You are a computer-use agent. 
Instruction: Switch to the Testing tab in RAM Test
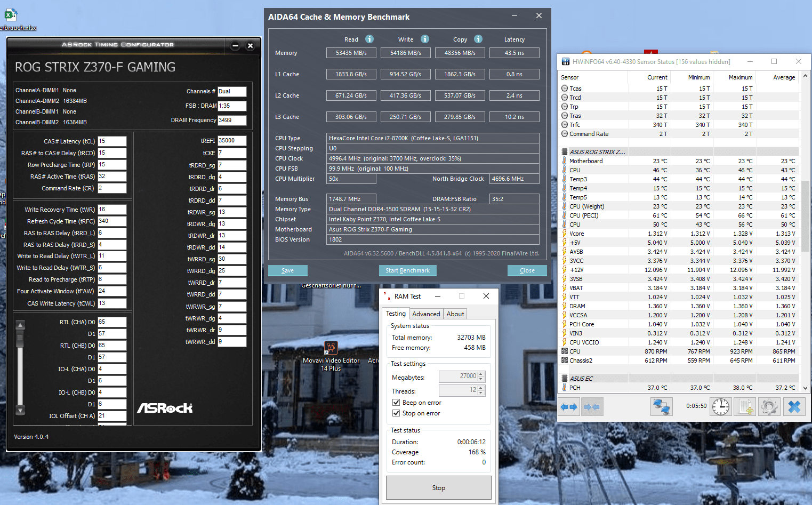pyautogui.click(x=396, y=314)
